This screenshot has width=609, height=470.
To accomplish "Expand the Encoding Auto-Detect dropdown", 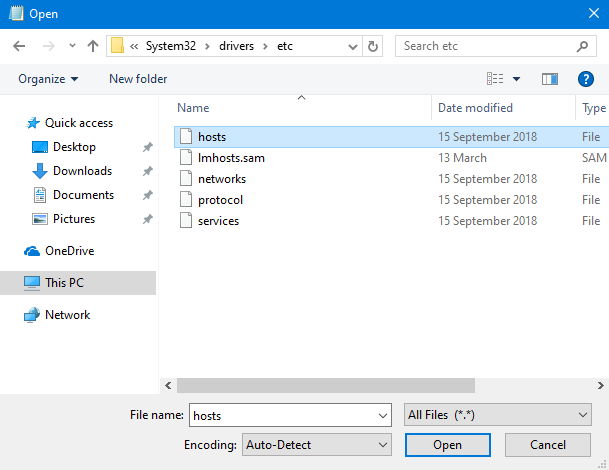I will coord(316,445).
